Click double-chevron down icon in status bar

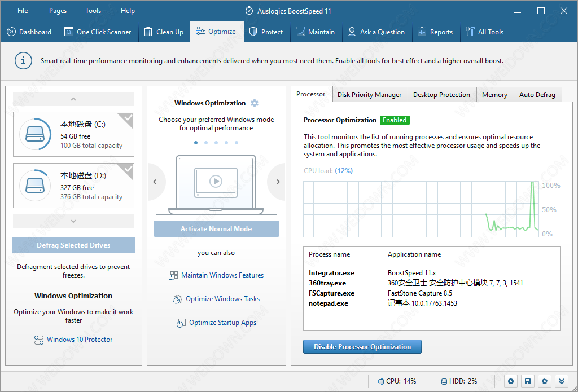[562, 381]
